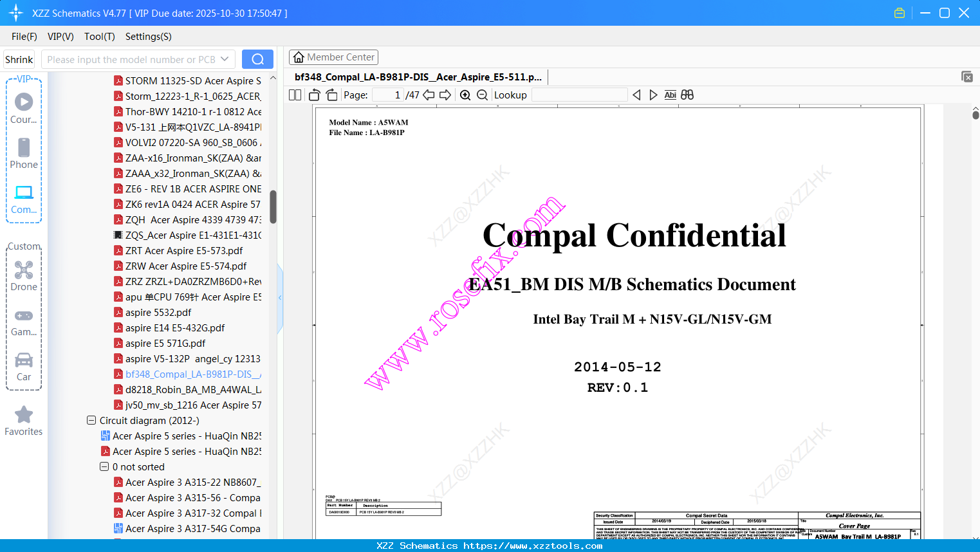Click the blue search magnifier button

(x=257, y=59)
